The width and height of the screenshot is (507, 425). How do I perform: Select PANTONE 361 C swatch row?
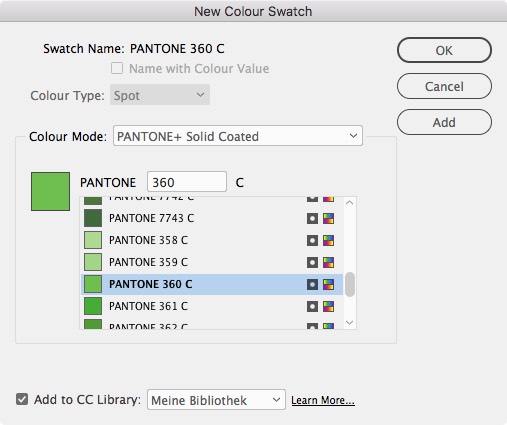(212, 306)
